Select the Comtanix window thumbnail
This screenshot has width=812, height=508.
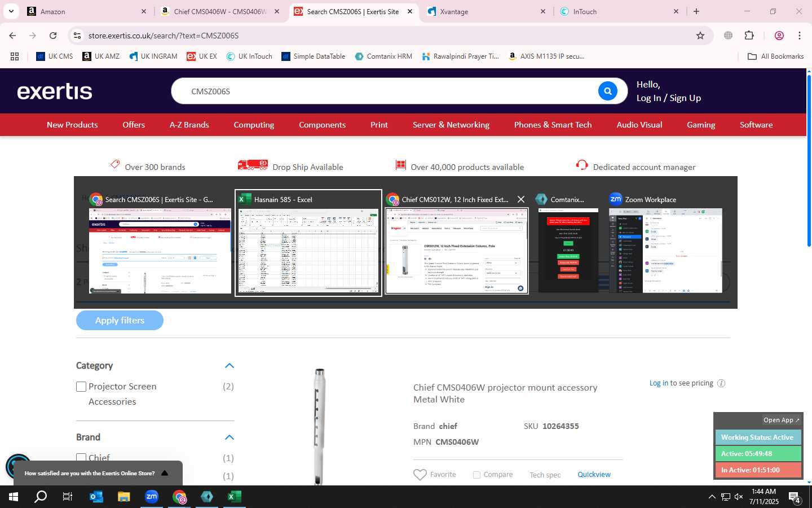pyautogui.click(x=568, y=243)
